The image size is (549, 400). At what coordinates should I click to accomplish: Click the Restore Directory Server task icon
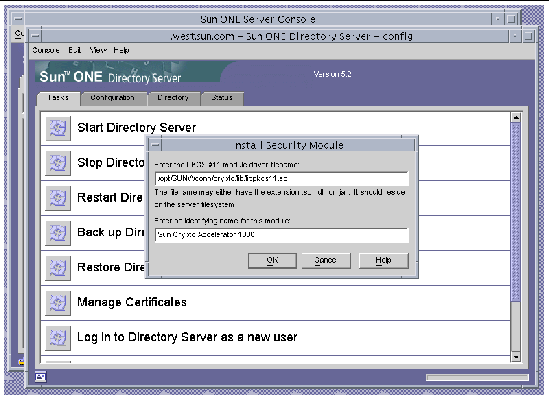pos(58,268)
